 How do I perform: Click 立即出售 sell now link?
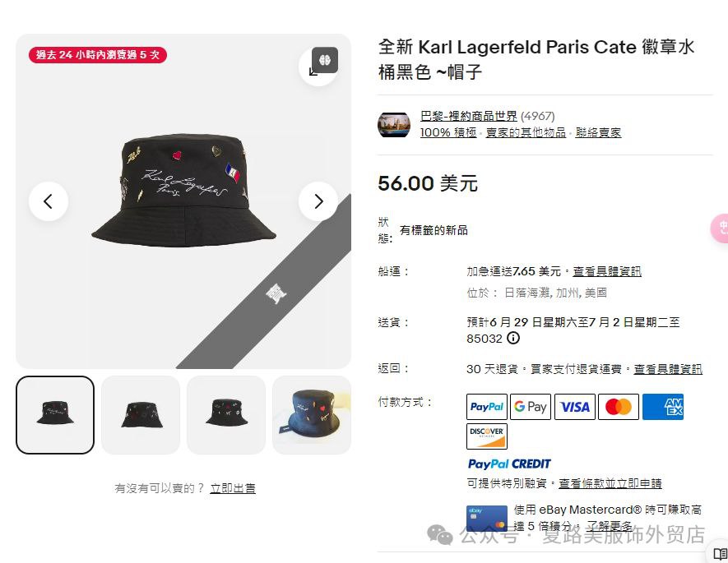(x=233, y=488)
